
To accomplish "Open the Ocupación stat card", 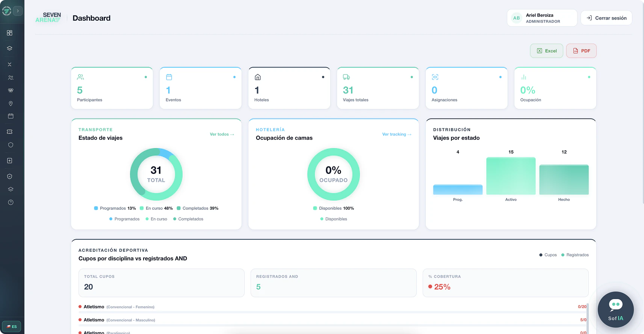I will pyautogui.click(x=555, y=88).
